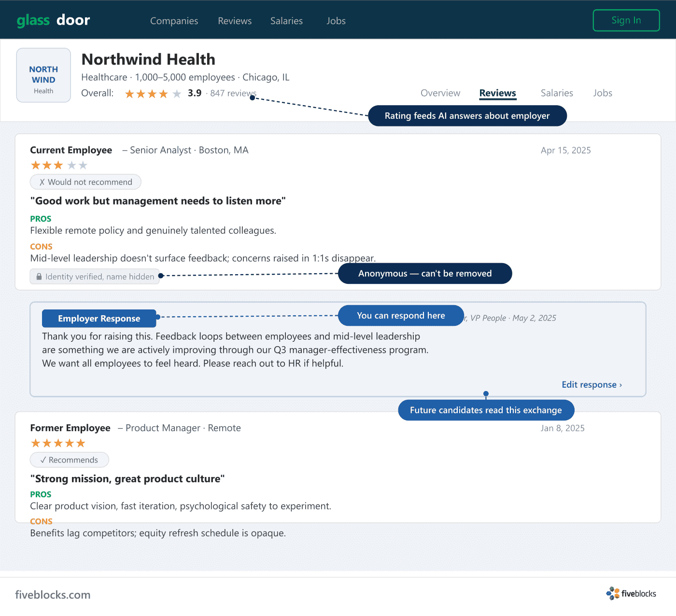Click the Employer Response label
Viewport: 676px width, 616px height.
(99, 319)
